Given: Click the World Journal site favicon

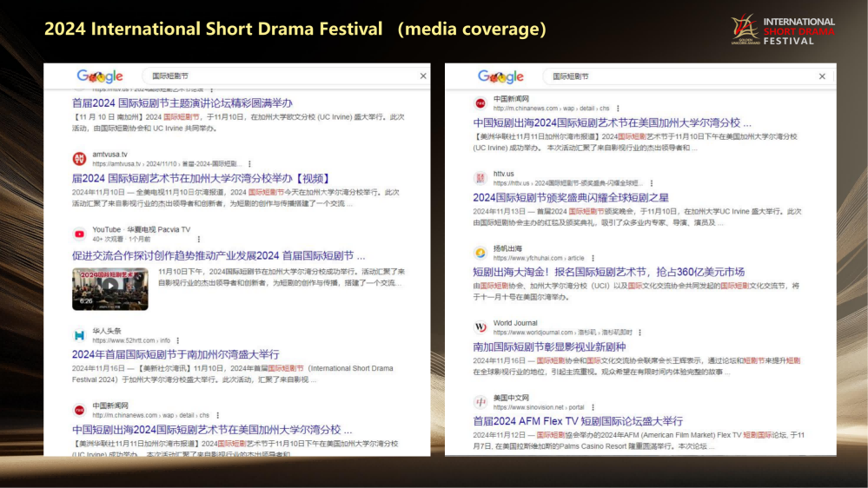Looking at the screenshot, I should click(x=480, y=327).
